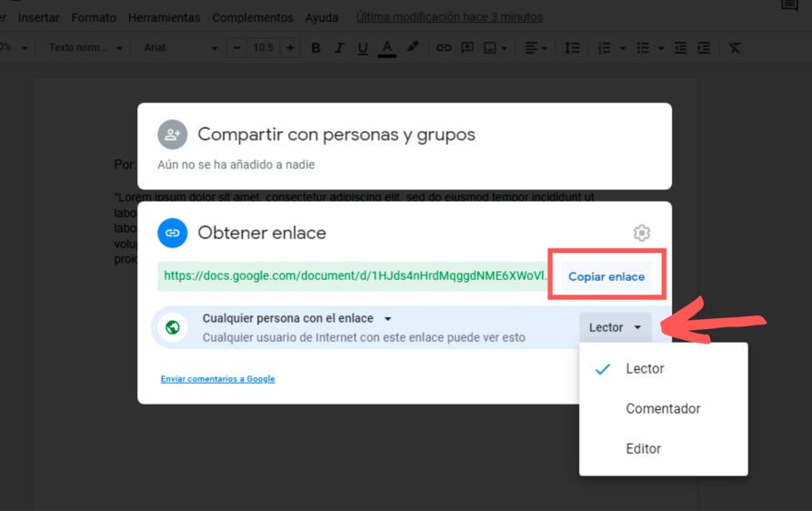The image size is (812, 511).
Task: Open the Complementos menu
Action: pyautogui.click(x=253, y=17)
